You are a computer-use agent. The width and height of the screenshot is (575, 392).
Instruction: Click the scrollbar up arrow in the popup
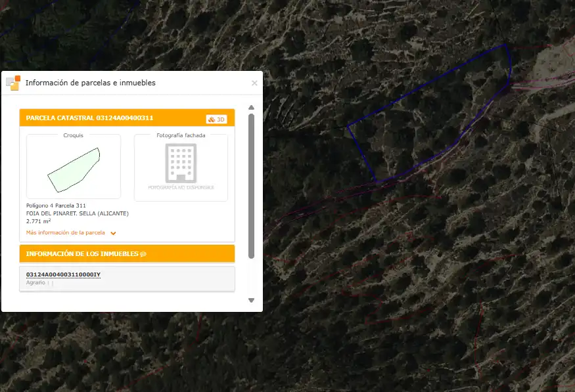pyautogui.click(x=251, y=107)
